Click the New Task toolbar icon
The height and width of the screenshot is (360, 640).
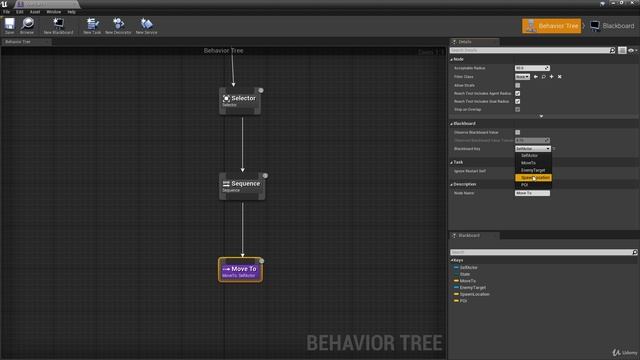[92, 24]
